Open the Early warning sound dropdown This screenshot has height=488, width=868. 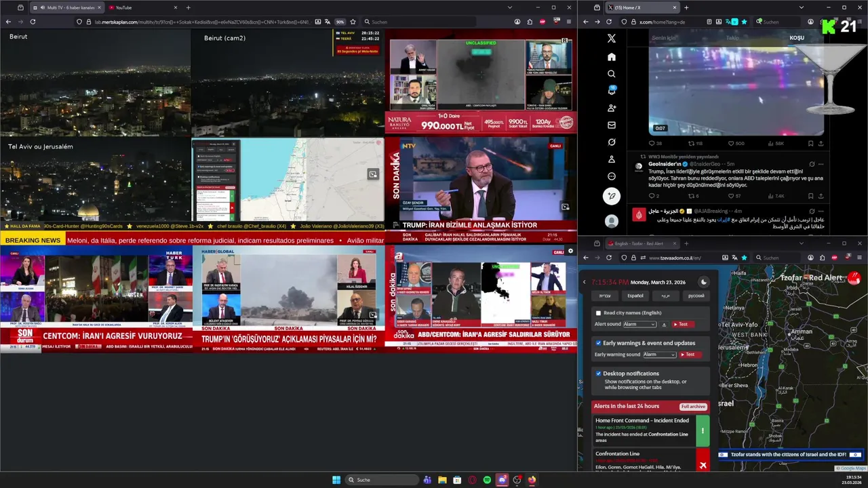660,354
